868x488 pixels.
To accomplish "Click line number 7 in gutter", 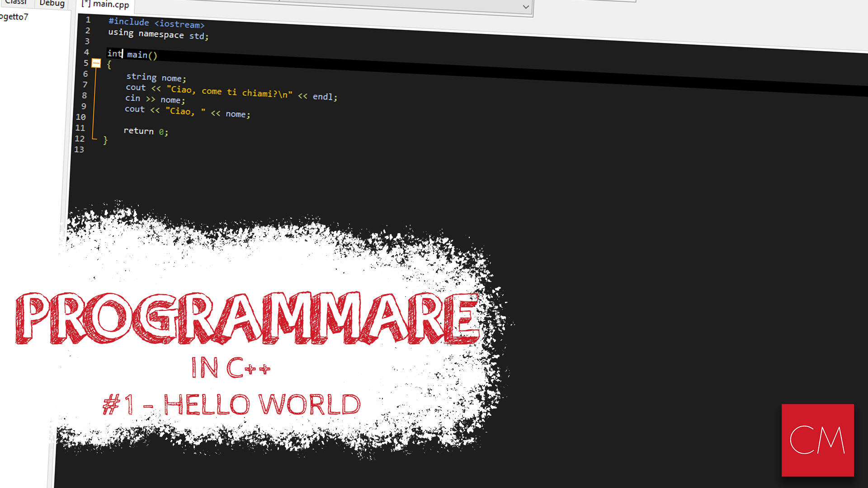I will click(x=85, y=85).
